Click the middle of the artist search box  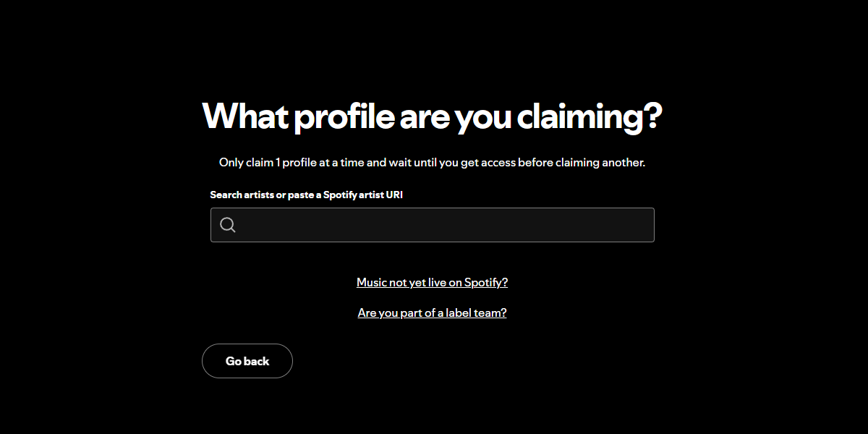433,225
